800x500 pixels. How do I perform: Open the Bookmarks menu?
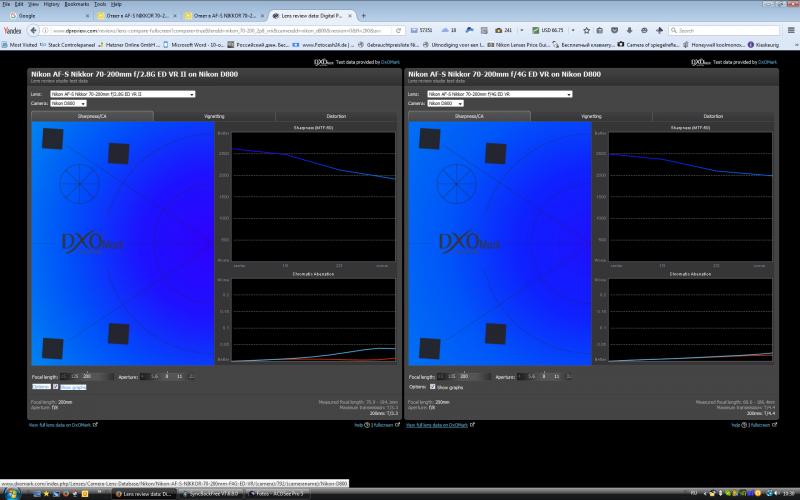click(77, 4)
